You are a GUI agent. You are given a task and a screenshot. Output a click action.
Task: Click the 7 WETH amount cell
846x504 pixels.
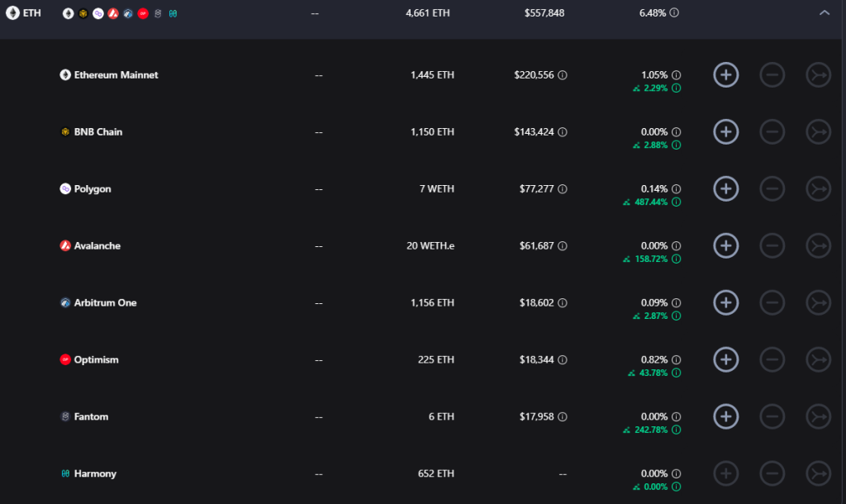[437, 189]
